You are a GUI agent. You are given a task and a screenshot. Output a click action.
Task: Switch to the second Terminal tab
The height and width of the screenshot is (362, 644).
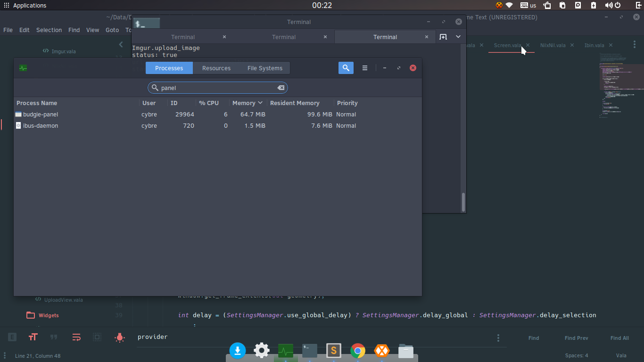tap(284, 37)
